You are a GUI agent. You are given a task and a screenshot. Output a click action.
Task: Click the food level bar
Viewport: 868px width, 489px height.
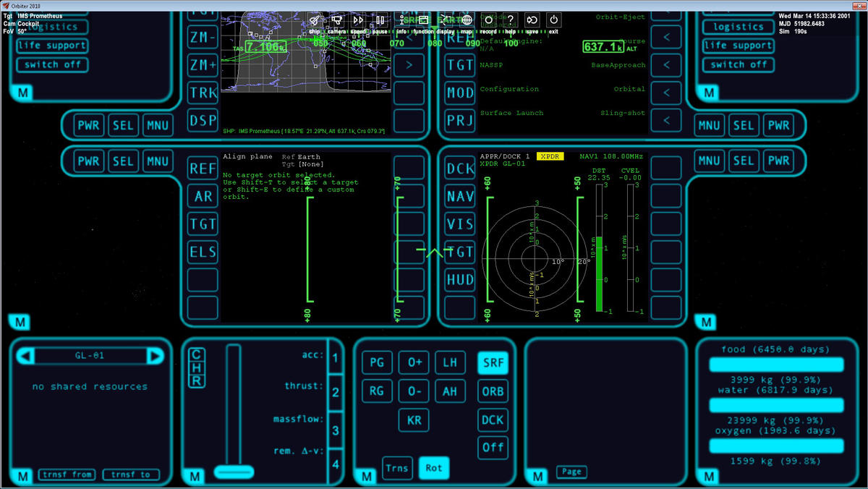tap(776, 365)
